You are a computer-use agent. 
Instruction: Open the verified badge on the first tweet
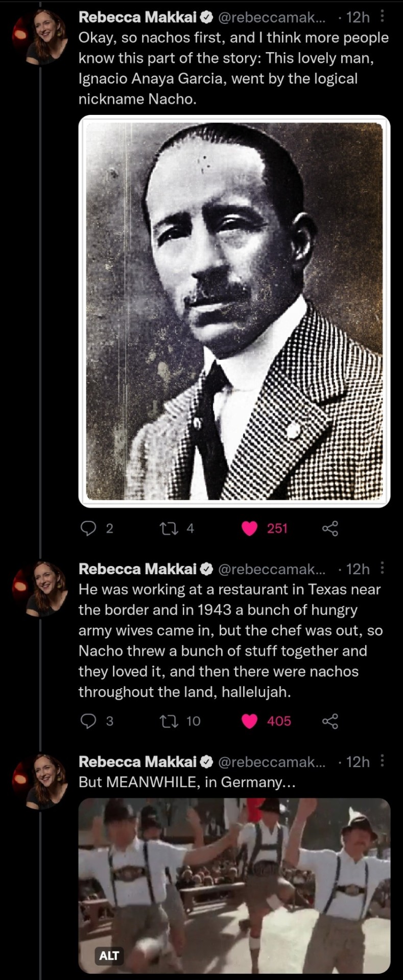(x=206, y=17)
